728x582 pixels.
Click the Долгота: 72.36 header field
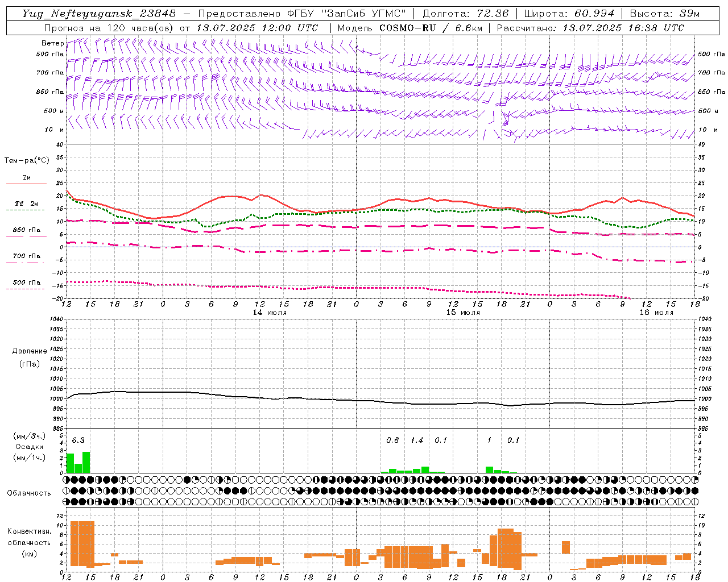tap(466, 14)
